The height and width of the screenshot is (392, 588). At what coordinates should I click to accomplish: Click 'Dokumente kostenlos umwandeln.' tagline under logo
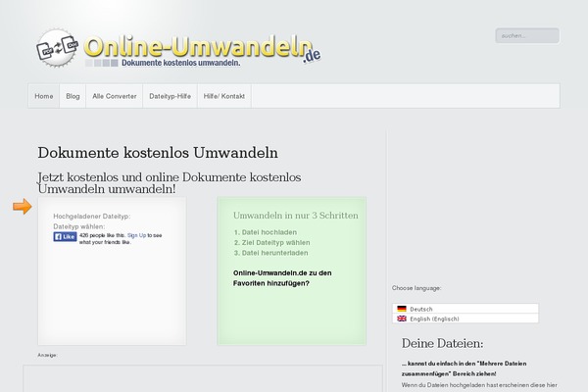click(180, 63)
